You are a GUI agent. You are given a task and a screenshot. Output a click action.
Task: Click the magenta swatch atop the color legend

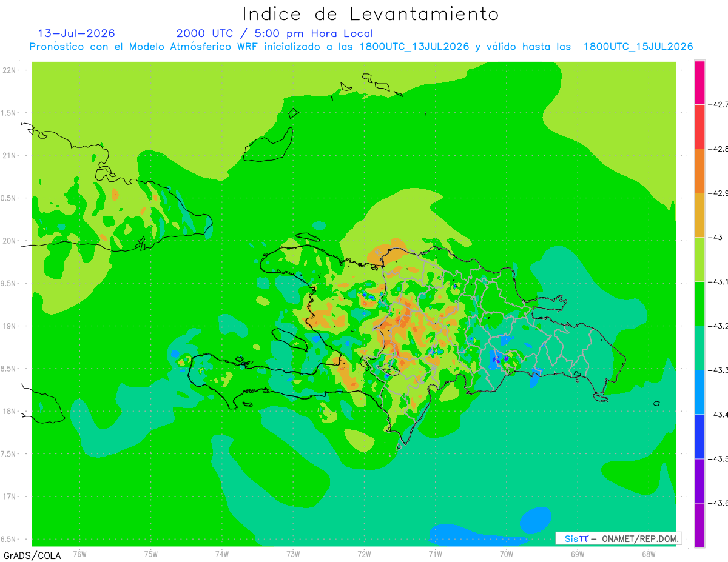click(699, 82)
